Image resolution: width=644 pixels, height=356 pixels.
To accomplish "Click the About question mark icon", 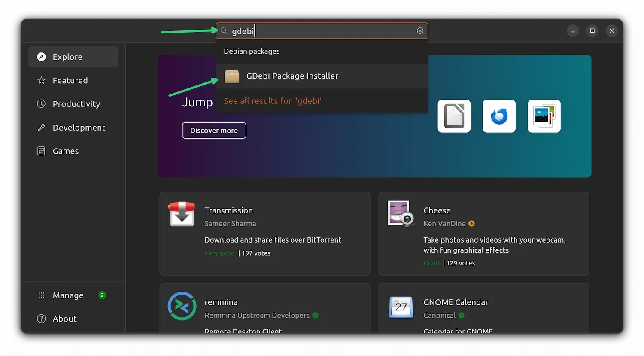I will coord(41,319).
